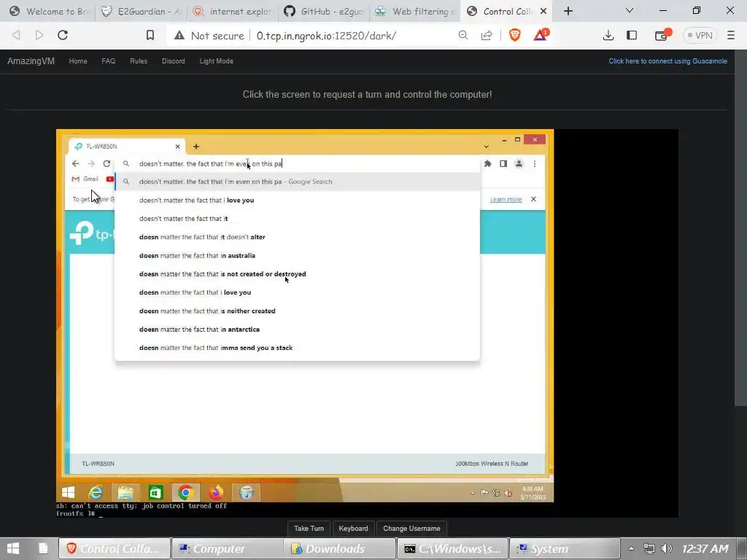Screen dimensions: 747x560
Task: Open the on-screen Keyboard button
Action: point(354,528)
